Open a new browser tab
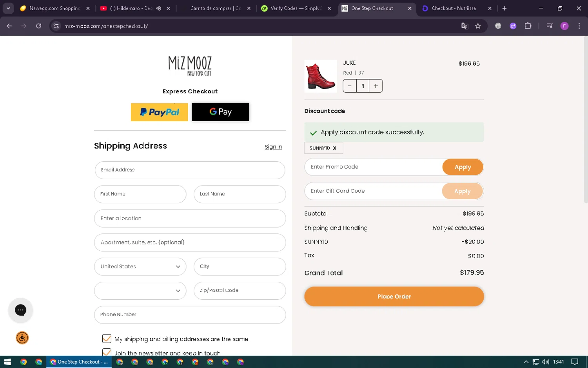The width and height of the screenshot is (588, 368). point(505,8)
